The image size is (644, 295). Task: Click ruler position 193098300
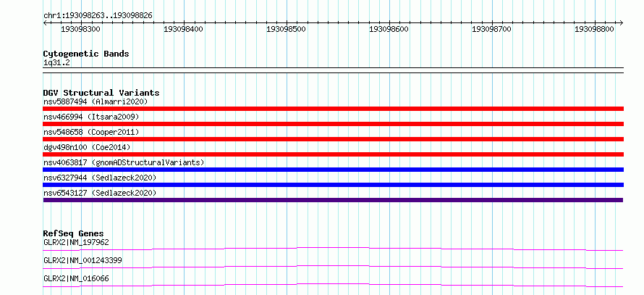80,30
